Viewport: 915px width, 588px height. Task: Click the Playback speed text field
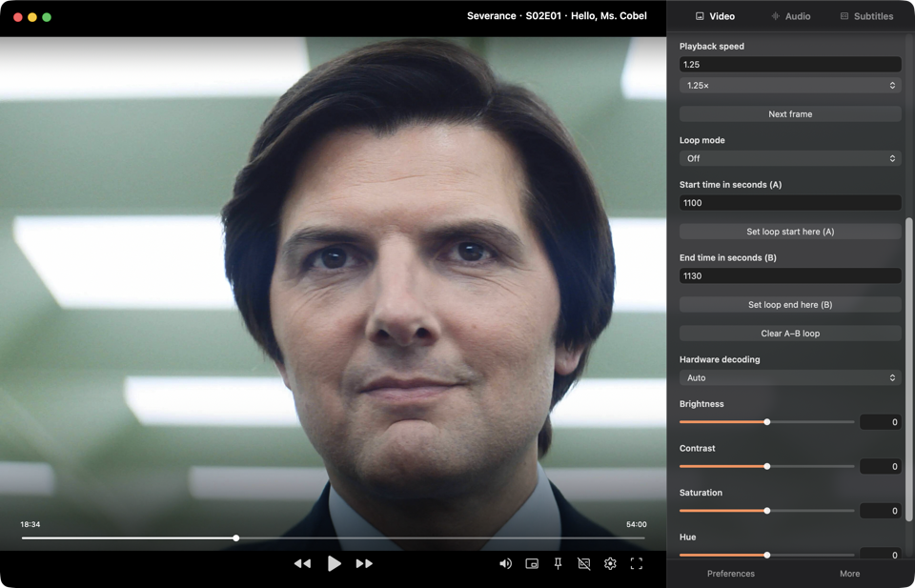[x=790, y=64]
